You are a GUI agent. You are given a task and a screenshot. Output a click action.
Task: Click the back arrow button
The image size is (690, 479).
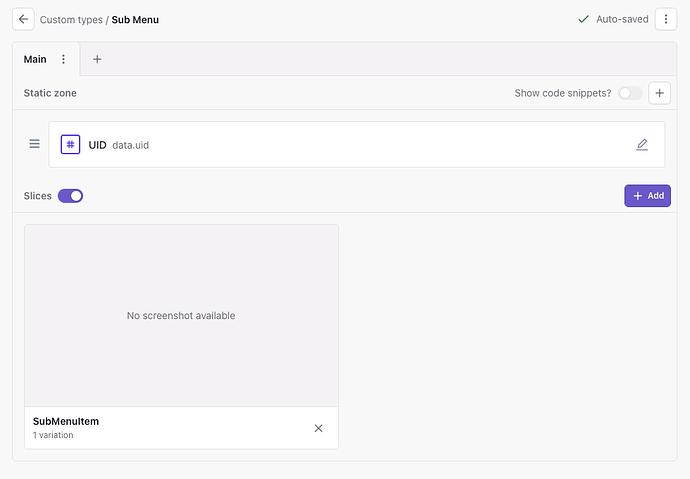click(x=24, y=19)
